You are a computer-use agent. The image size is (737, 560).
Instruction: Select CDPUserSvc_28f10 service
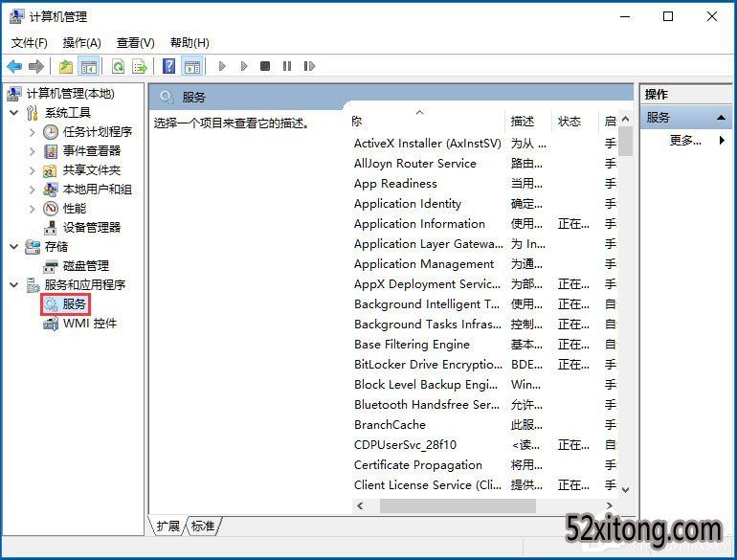tap(405, 445)
